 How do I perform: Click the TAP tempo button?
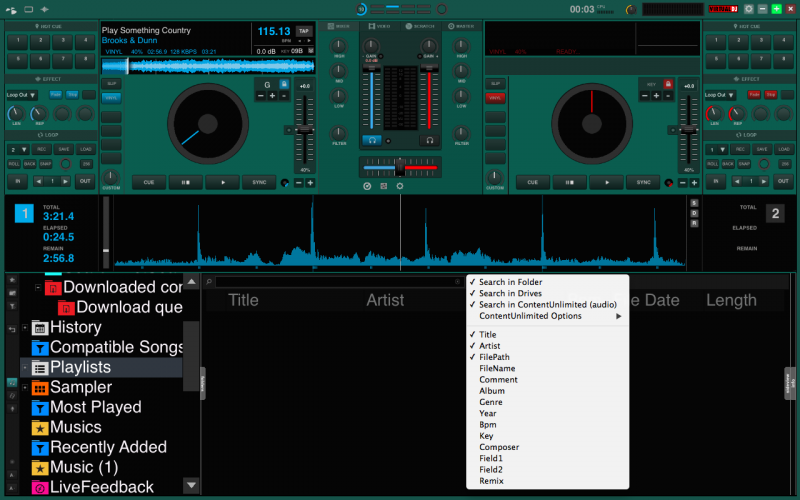304,31
